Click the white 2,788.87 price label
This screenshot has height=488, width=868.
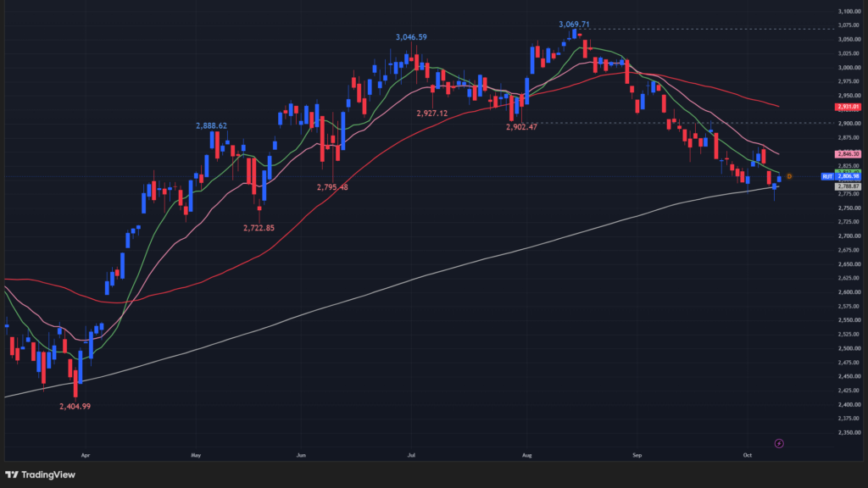(x=848, y=186)
